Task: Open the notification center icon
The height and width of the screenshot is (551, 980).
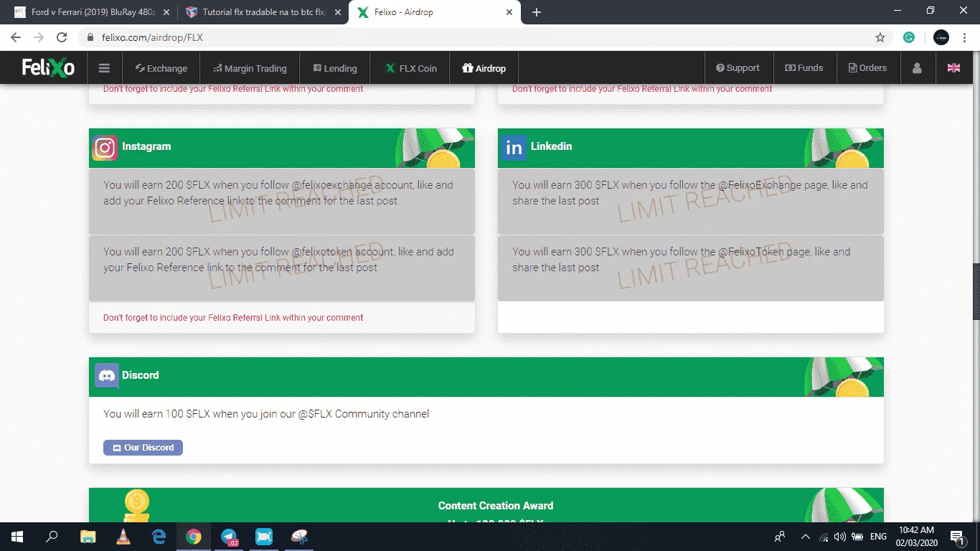Action: (x=957, y=537)
